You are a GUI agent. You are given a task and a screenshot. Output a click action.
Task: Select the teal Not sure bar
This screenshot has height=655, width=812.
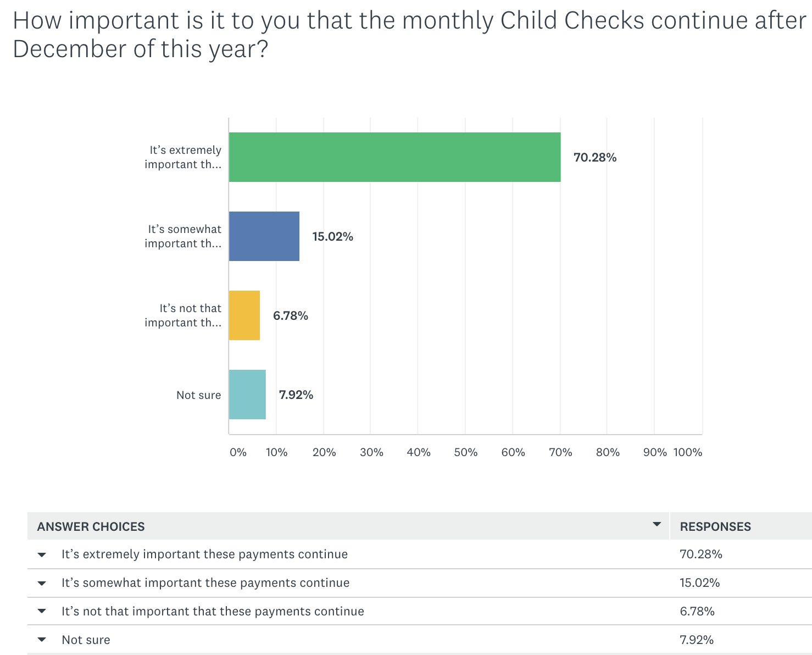coord(247,395)
